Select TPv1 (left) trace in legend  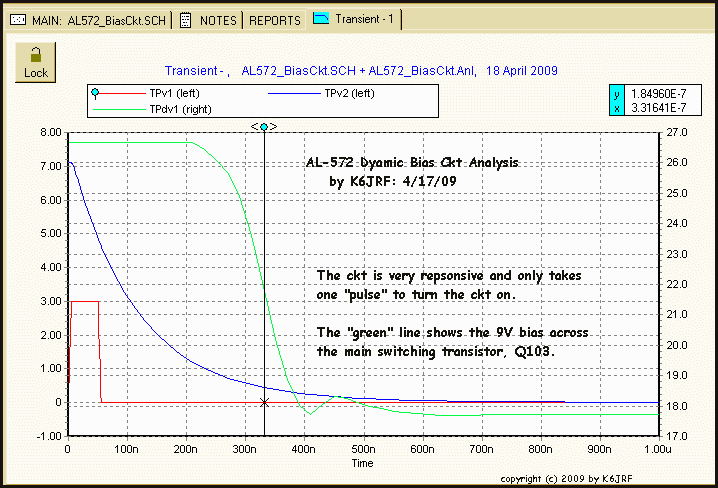pyautogui.click(x=174, y=93)
